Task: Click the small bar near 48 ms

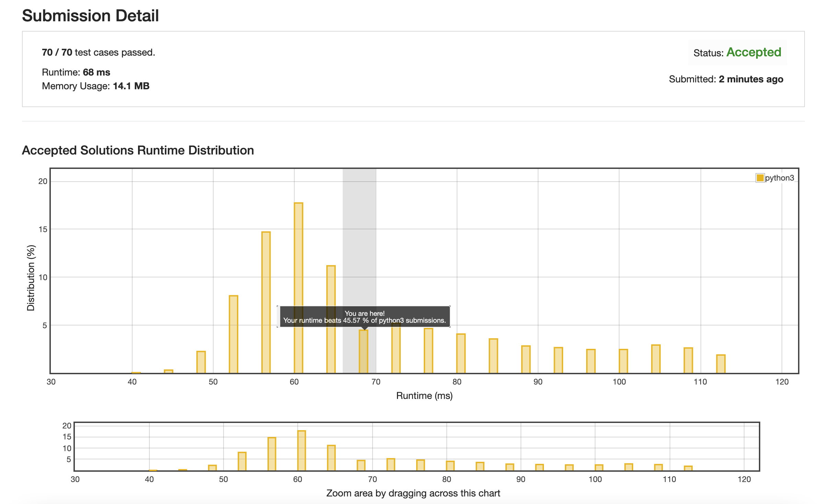Action: pos(201,362)
